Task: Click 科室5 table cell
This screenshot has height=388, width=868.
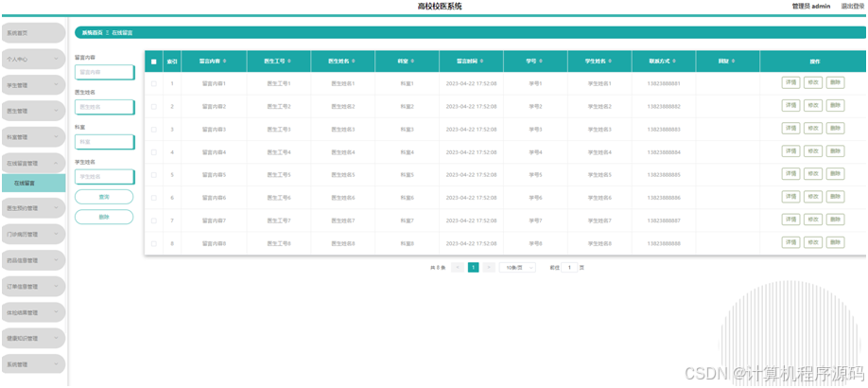Action: click(x=407, y=174)
